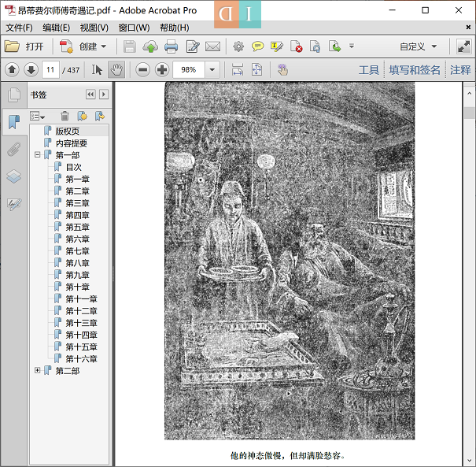Screen dimensions: 476x467
Task: Toggle the bookmarks panel icon
Action: point(13,122)
